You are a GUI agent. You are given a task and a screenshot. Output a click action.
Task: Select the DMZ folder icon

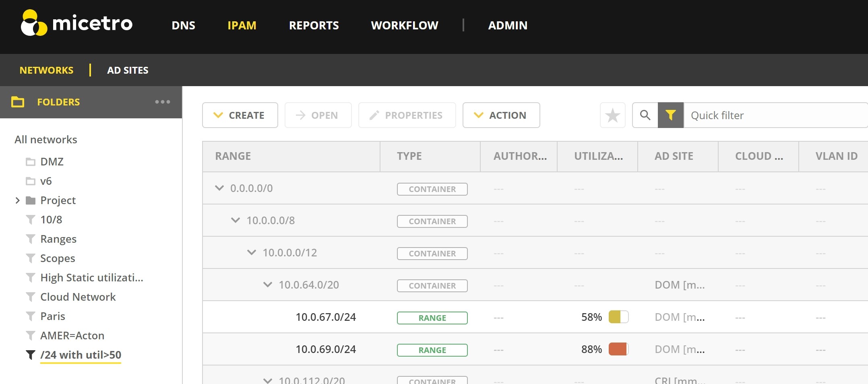[31, 162]
